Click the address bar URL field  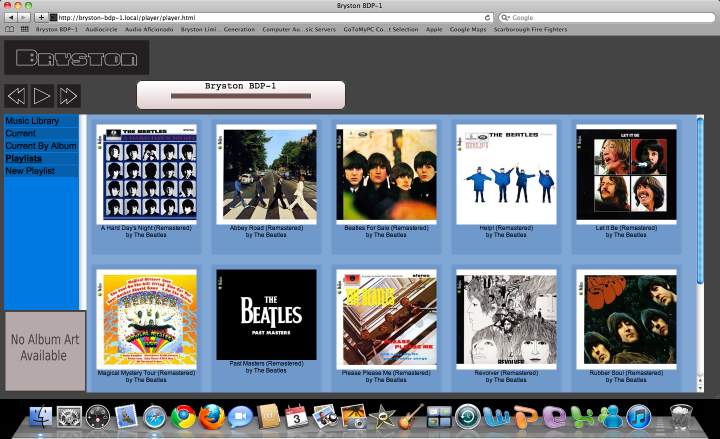pos(271,17)
